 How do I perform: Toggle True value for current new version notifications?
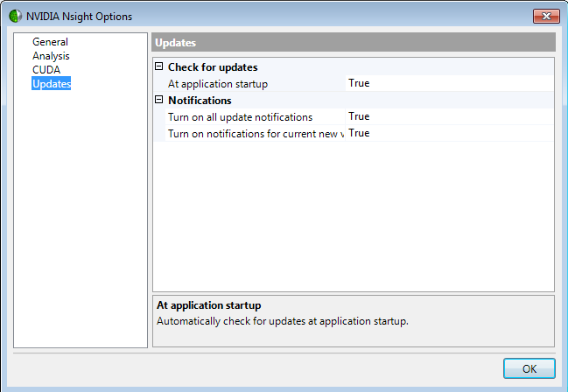pyautogui.click(x=359, y=134)
